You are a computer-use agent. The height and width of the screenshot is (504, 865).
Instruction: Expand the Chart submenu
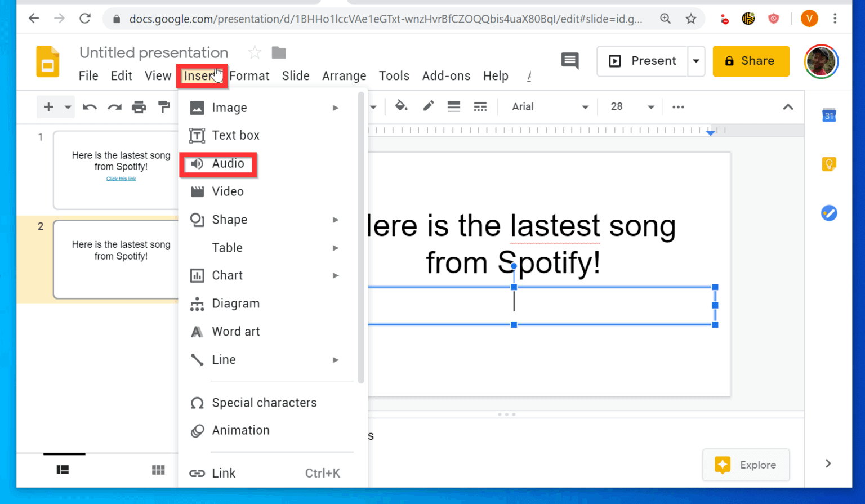336,275
